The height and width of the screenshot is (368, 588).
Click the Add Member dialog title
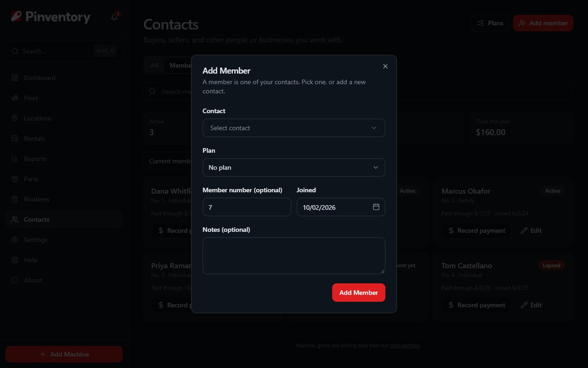pyautogui.click(x=226, y=71)
